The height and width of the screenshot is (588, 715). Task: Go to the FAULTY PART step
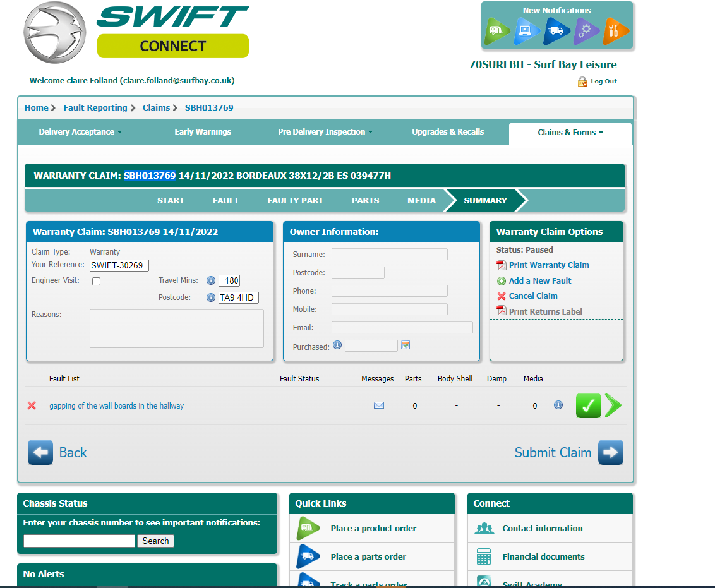coord(295,201)
